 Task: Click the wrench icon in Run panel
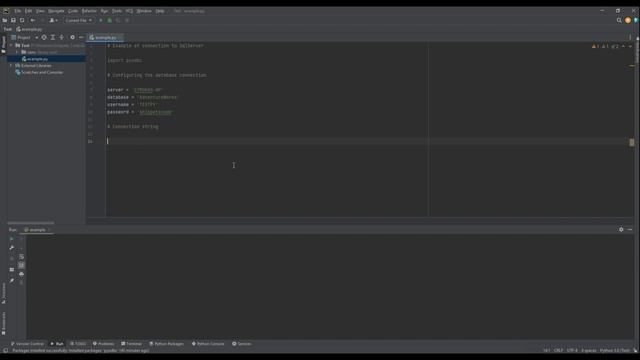[11, 248]
